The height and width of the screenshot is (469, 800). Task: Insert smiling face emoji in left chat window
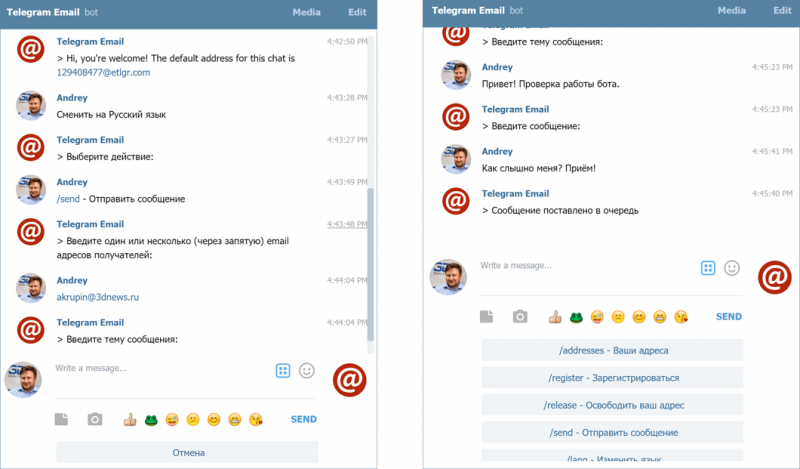tap(214, 420)
